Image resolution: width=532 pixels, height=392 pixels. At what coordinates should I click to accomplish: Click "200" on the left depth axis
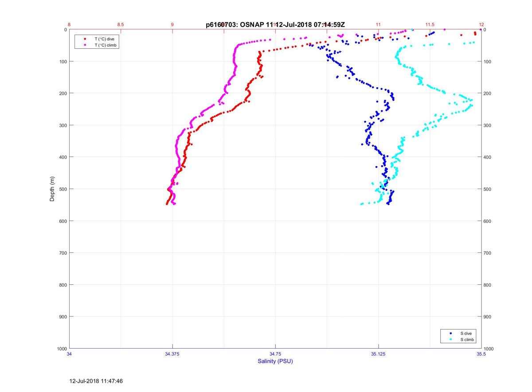[x=63, y=93]
